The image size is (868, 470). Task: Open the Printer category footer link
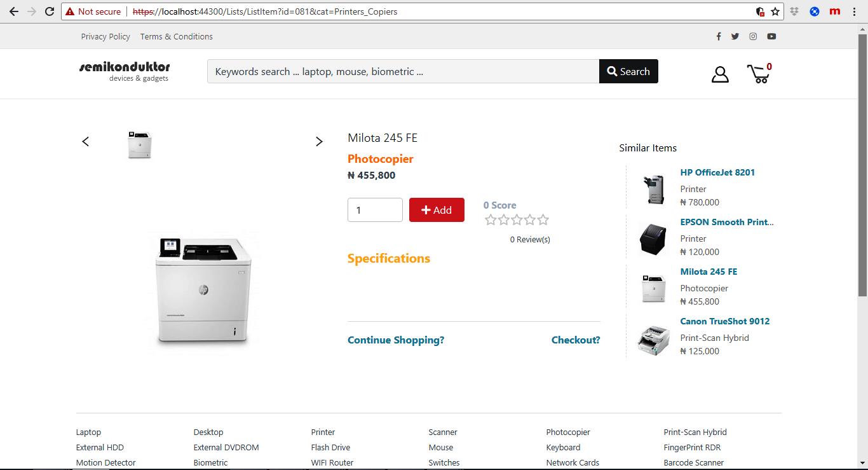point(323,432)
